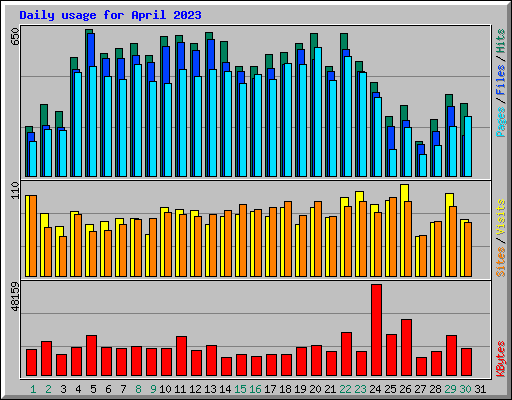
Task: Select the orange Sites legend label
Action: (x=500, y=262)
